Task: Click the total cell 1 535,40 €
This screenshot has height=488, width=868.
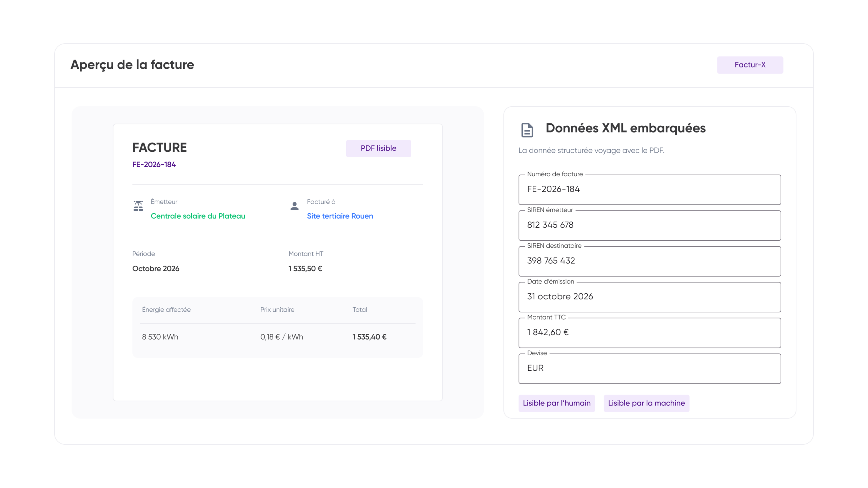Action: pos(369,337)
